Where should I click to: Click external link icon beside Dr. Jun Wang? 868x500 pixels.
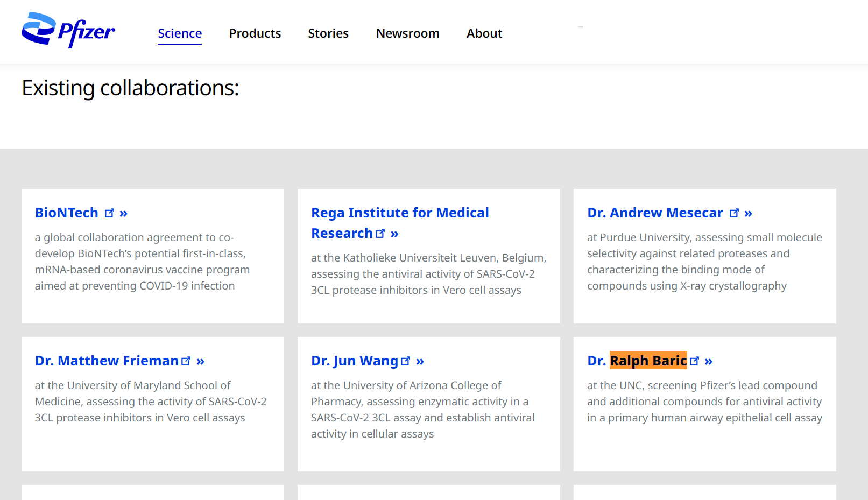(406, 361)
